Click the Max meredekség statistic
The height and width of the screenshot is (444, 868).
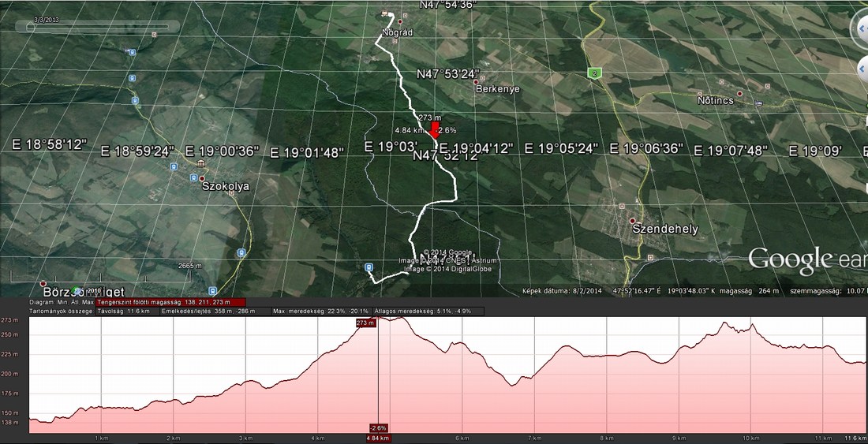[x=313, y=311]
